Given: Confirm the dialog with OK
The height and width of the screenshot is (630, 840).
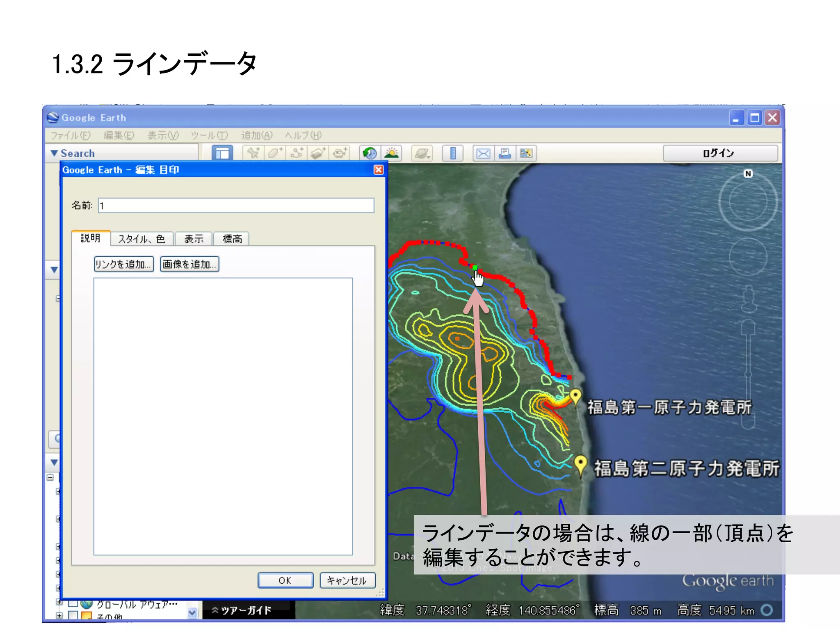Looking at the screenshot, I should pos(285,580).
